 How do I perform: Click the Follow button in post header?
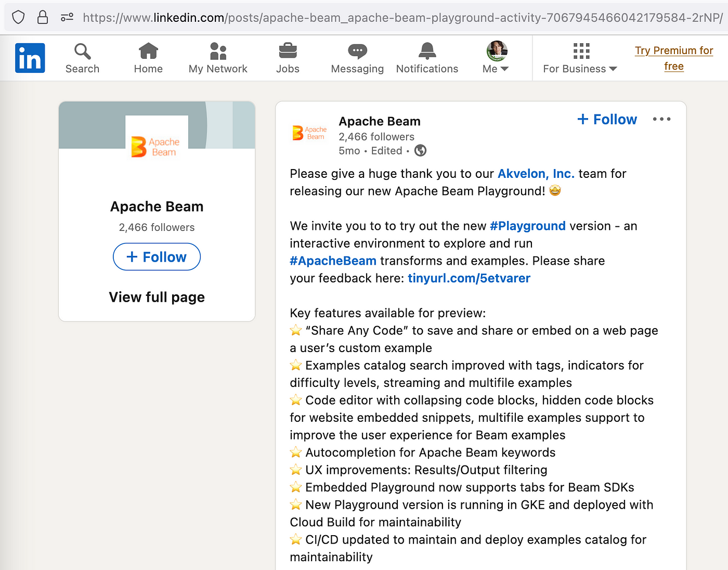point(607,120)
